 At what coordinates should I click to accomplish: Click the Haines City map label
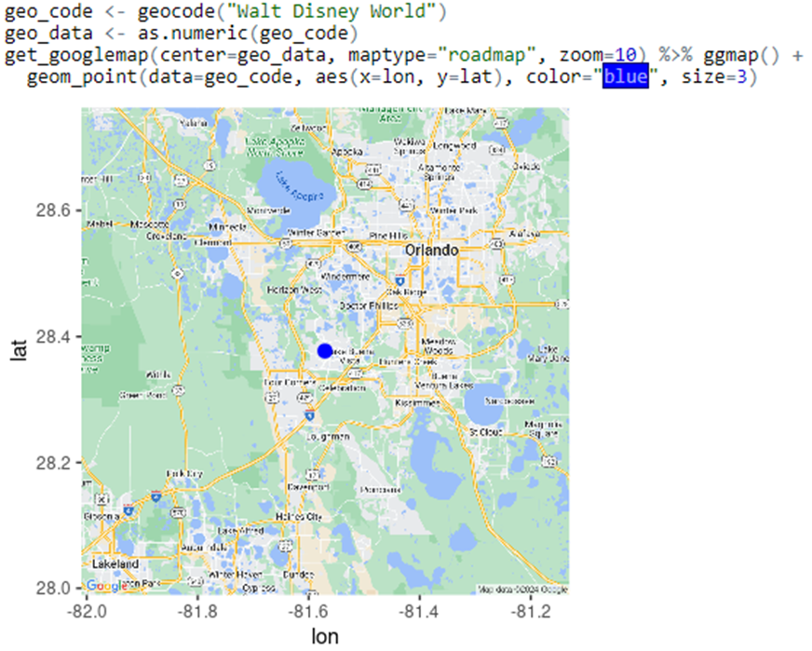coord(298,516)
